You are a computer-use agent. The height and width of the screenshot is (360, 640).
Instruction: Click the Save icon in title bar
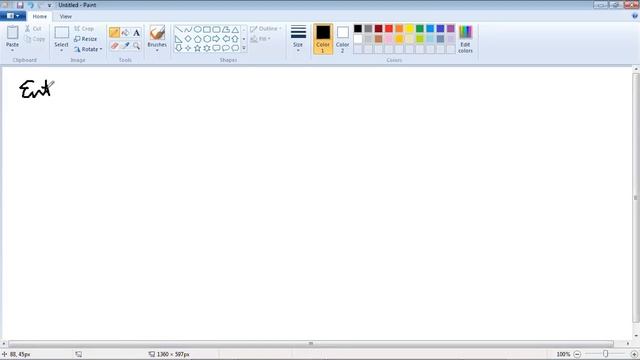tap(20, 5)
